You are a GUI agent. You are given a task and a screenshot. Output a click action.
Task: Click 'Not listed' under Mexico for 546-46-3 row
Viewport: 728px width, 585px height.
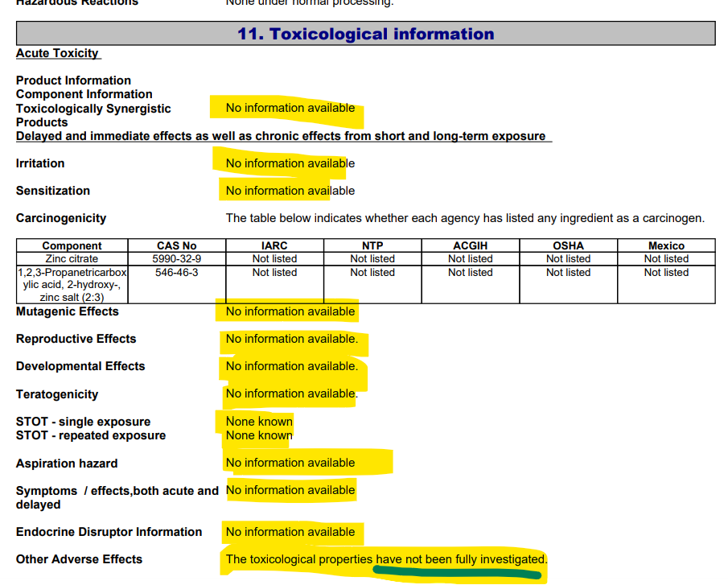coord(666,273)
